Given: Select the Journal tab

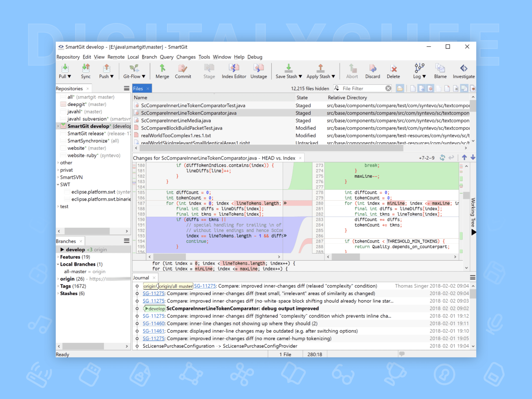Looking at the screenshot, I should [x=141, y=278].
